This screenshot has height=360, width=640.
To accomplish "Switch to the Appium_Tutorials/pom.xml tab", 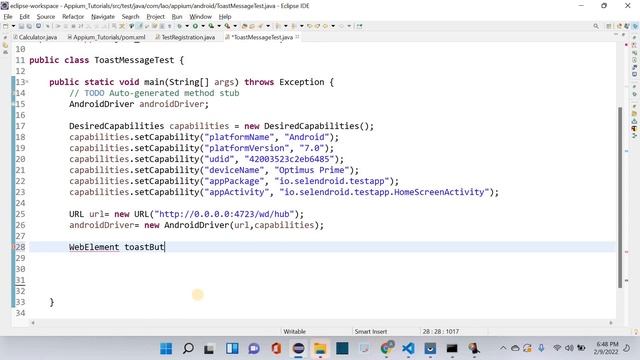I will [106, 37].
